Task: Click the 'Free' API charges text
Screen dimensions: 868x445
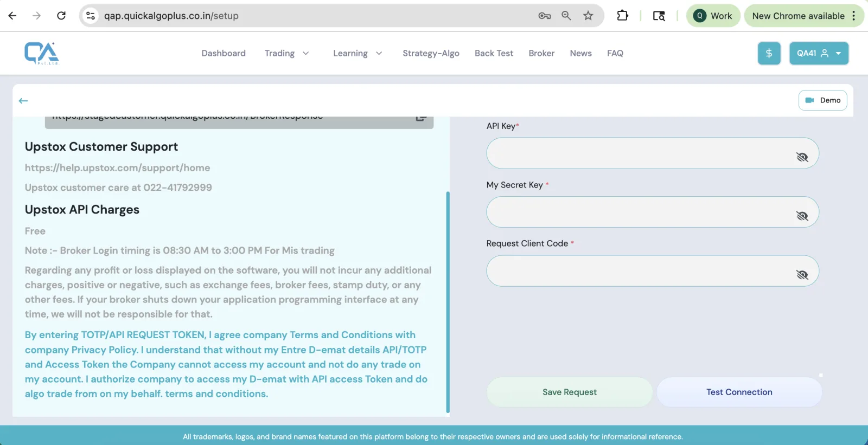Action: [35, 231]
